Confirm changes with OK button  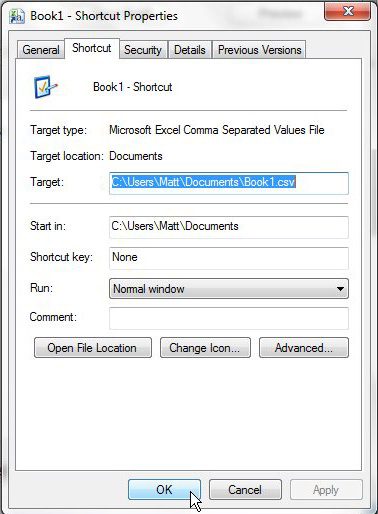[164, 490]
